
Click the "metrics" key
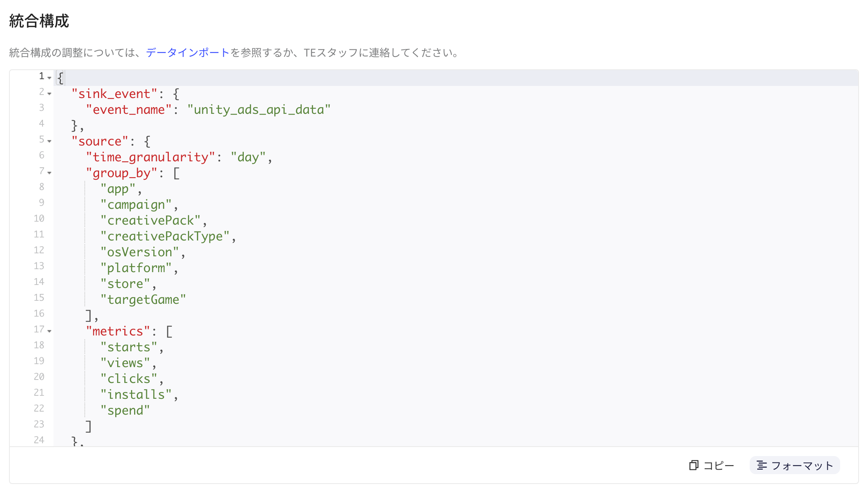118,331
